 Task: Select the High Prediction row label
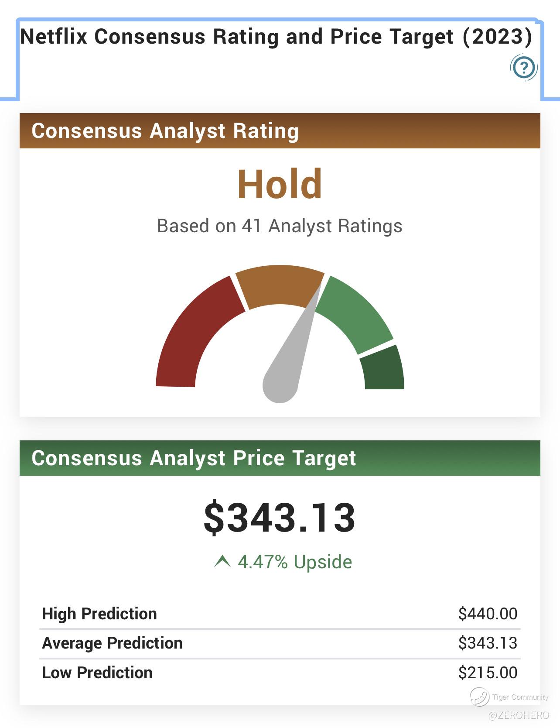click(x=99, y=614)
